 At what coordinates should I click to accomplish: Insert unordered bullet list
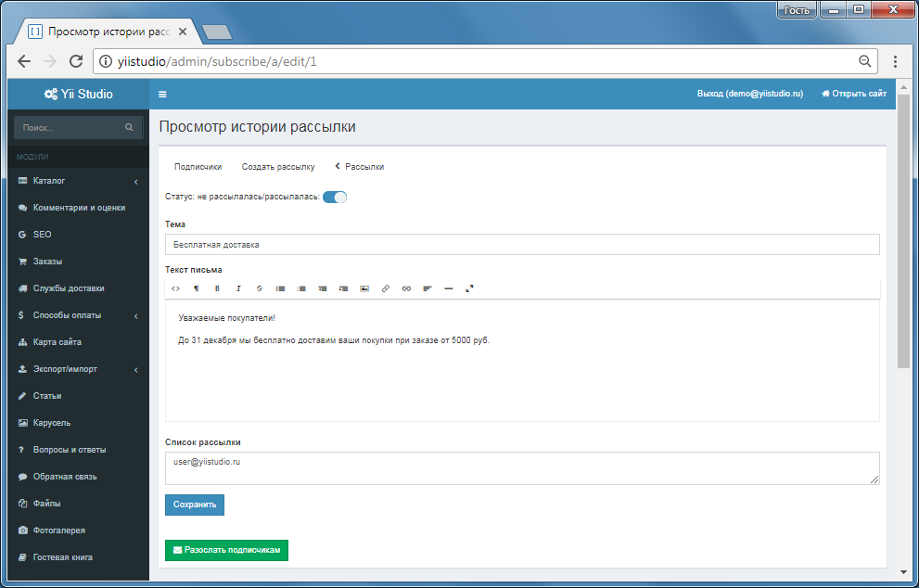[280, 288]
